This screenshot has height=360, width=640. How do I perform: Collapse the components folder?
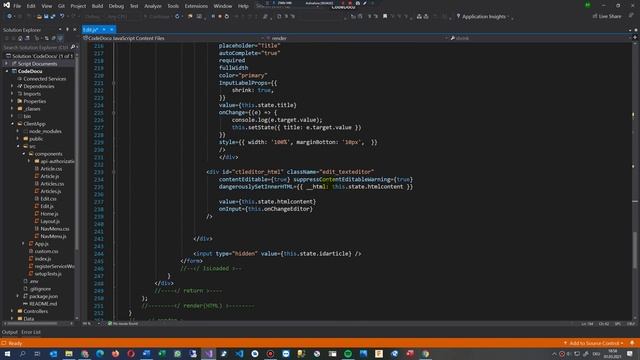tap(23, 154)
